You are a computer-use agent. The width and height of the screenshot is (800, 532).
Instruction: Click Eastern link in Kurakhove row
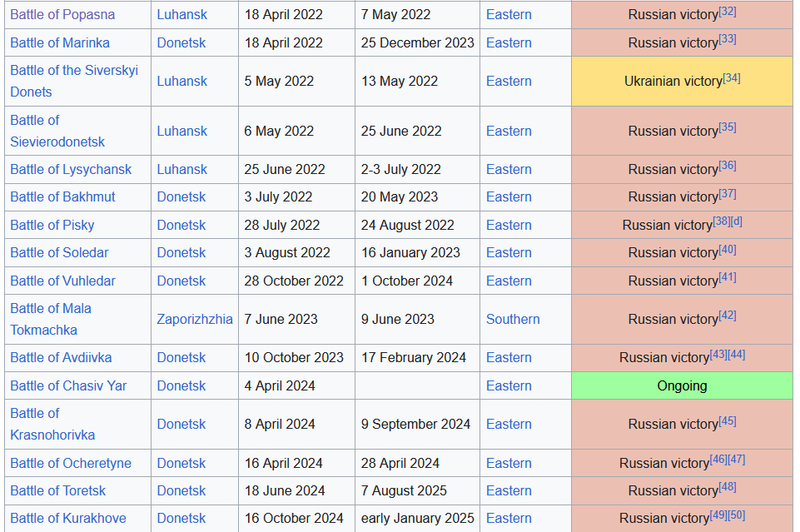(509, 518)
